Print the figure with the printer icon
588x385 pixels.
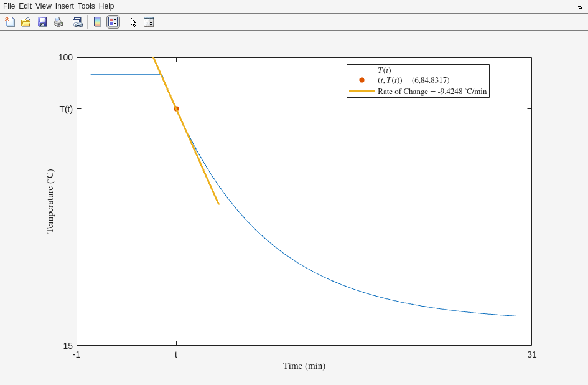tap(58, 22)
